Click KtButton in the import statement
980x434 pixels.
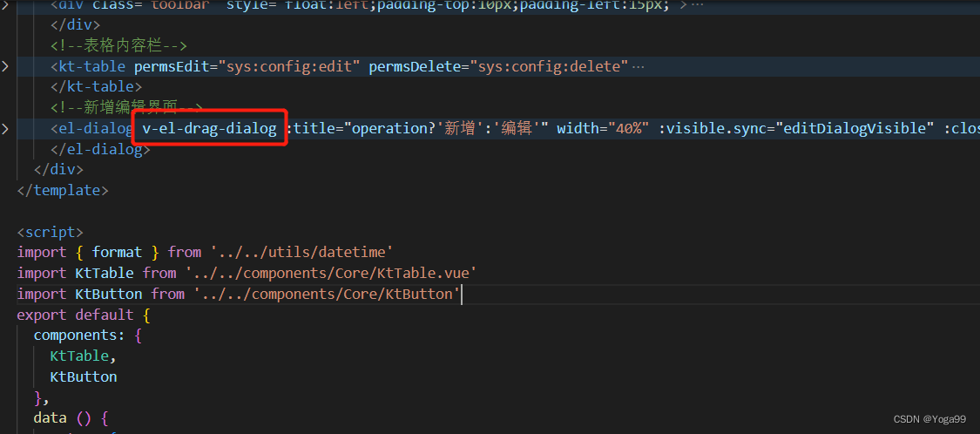click(109, 294)
